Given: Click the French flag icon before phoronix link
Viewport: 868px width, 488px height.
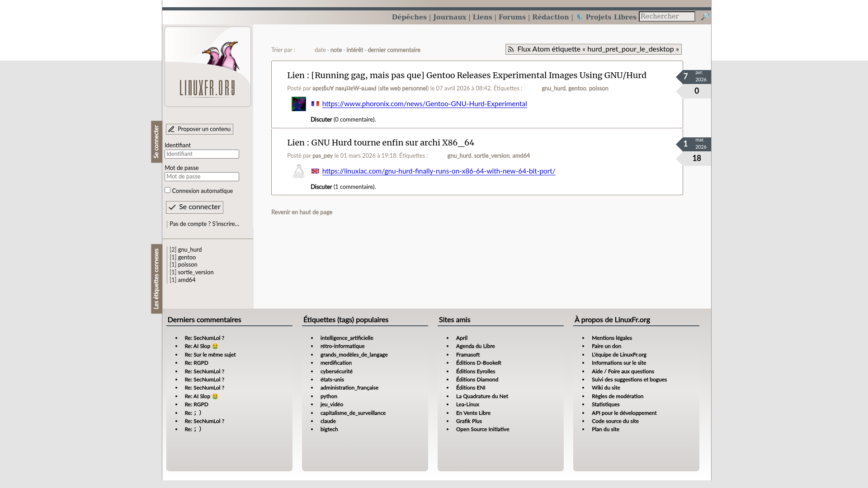Looking at the screenshot, I should (315, 104).
